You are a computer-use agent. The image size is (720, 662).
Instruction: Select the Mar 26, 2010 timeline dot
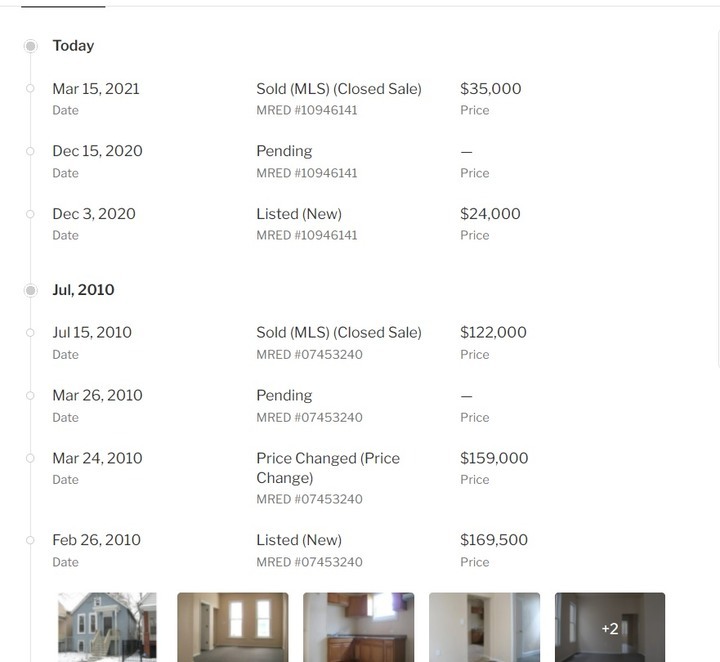coord(31,396)
